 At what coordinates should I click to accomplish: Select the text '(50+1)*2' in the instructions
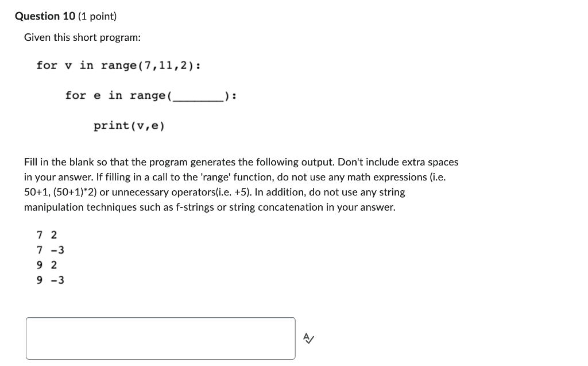point(75,192)
